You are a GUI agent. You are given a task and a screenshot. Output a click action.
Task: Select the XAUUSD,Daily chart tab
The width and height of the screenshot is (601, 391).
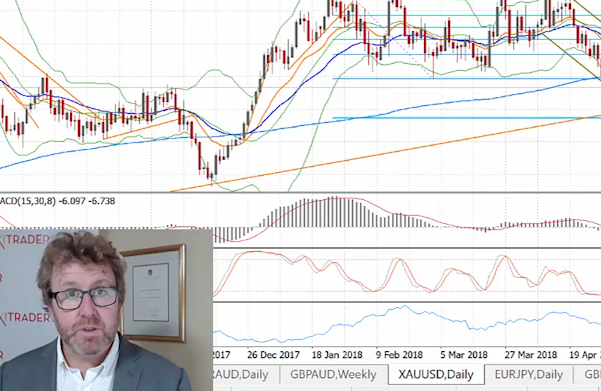pyautogui.click(x=436, y=374)
